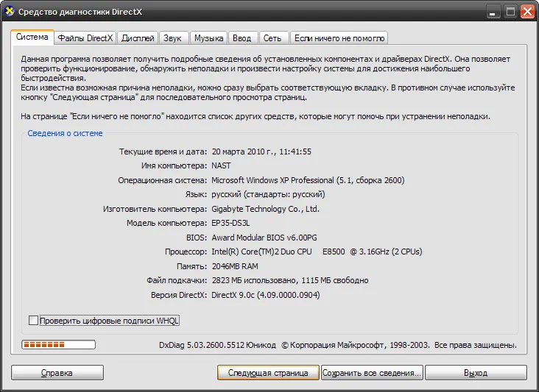Click the Имя компьютера label
The height and width of the screenshot is (392, 539).
174,165
